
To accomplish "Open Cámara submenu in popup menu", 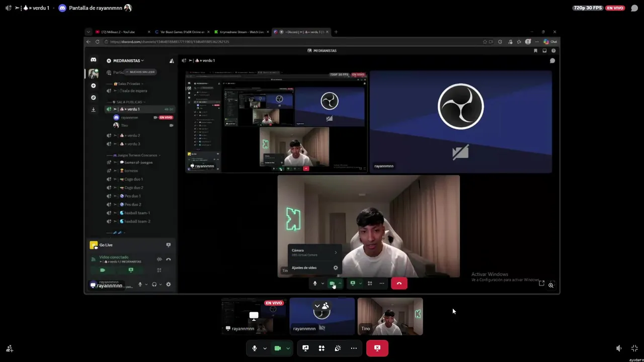I will click(315, 252).
